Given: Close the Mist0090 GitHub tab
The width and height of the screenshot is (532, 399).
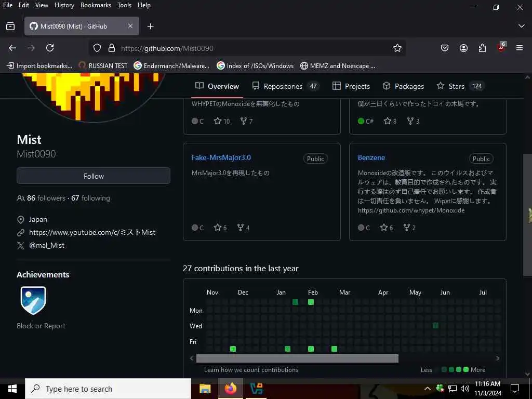Looking at the screenshot, I should pyautogui.click(x=130, y=26).
